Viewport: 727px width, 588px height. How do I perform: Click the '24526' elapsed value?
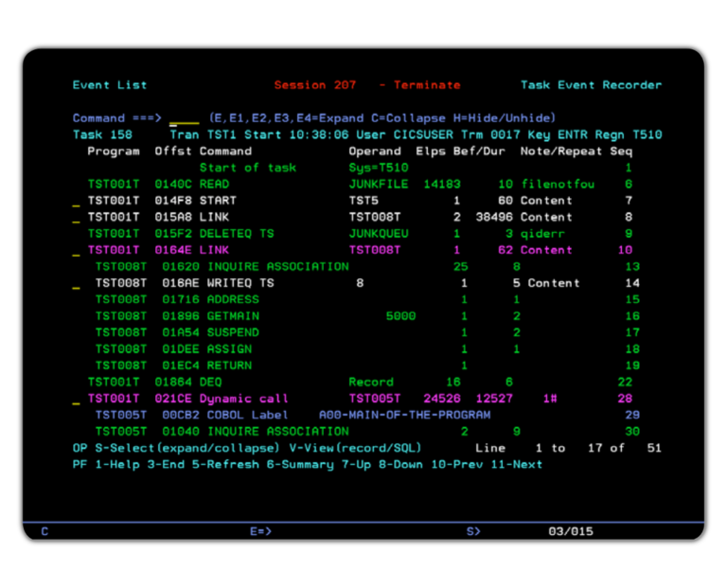click(442, 399)
